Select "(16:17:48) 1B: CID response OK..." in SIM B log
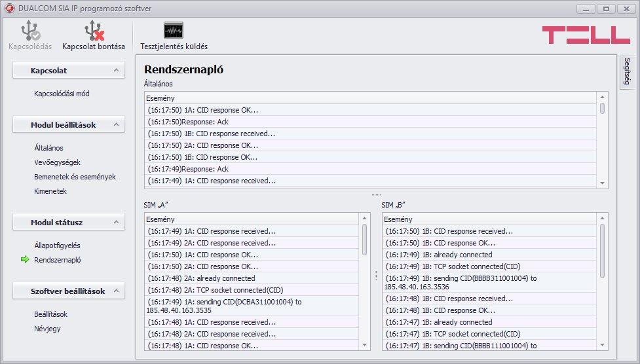Screen dimensions: 640x364 pos(489,310)
